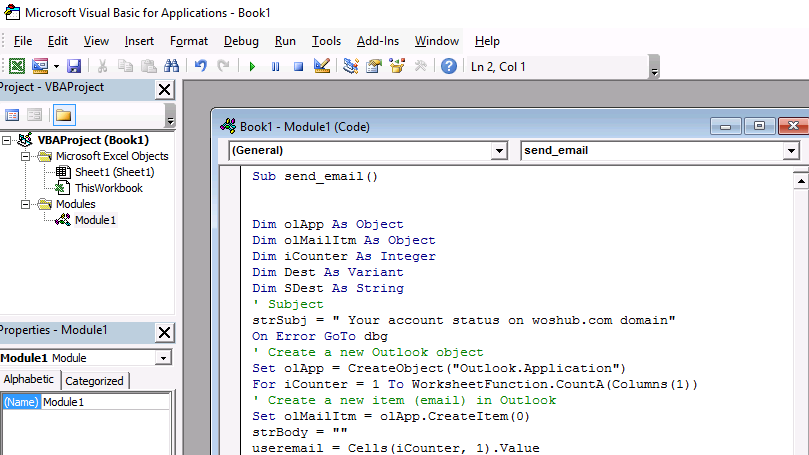Save the workbook with the floppy icon
809x455 pixels.
coord(74,66)
